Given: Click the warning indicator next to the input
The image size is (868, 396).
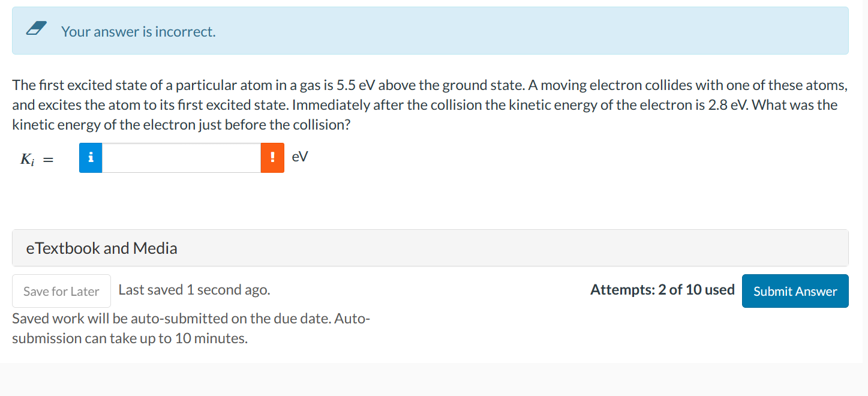Looking at the screenshot, I should [x=272, y=157].
